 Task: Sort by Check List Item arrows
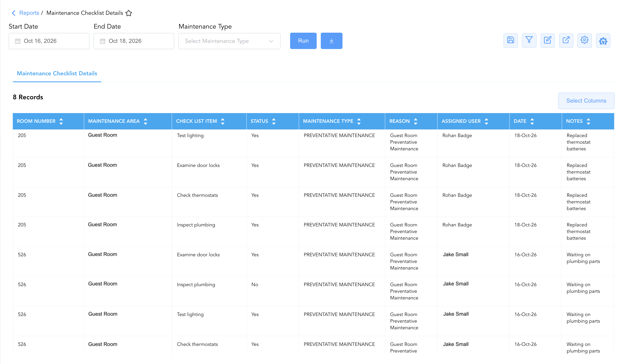point(223,121)
